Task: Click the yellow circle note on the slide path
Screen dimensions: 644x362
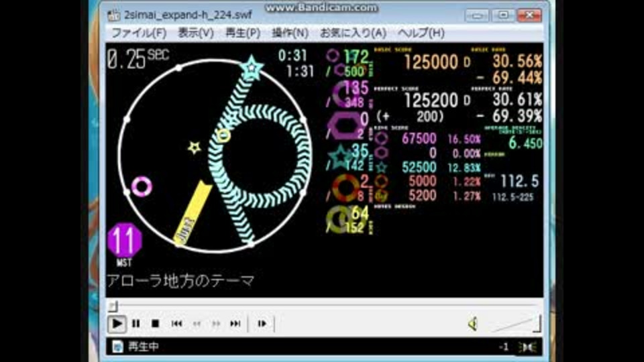Action: click(223, 135)
